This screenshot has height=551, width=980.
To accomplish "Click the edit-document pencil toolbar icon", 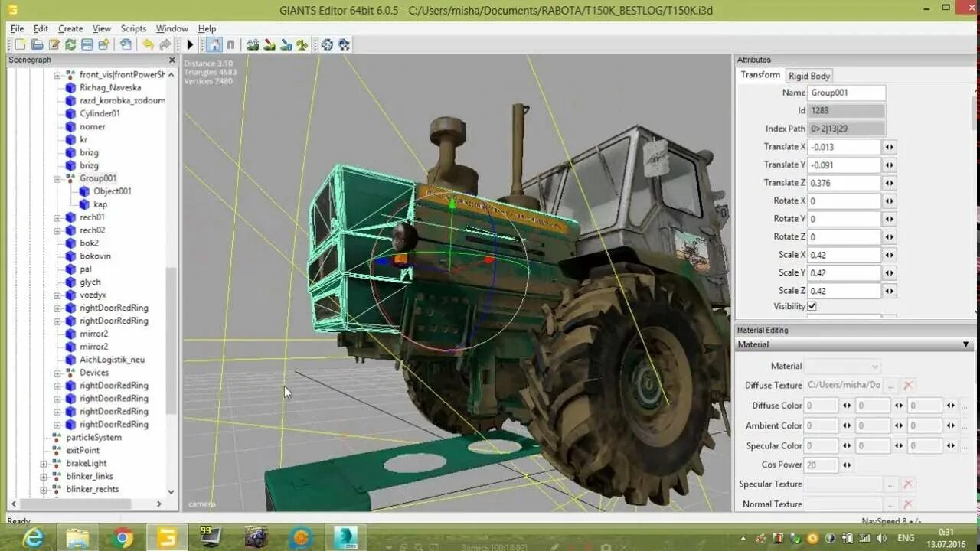I will (54, 45).
